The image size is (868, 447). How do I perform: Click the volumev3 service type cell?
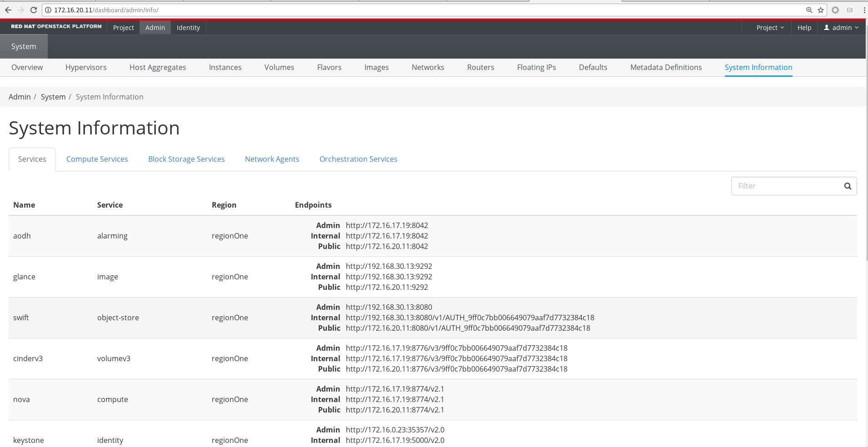coord(114,358)
